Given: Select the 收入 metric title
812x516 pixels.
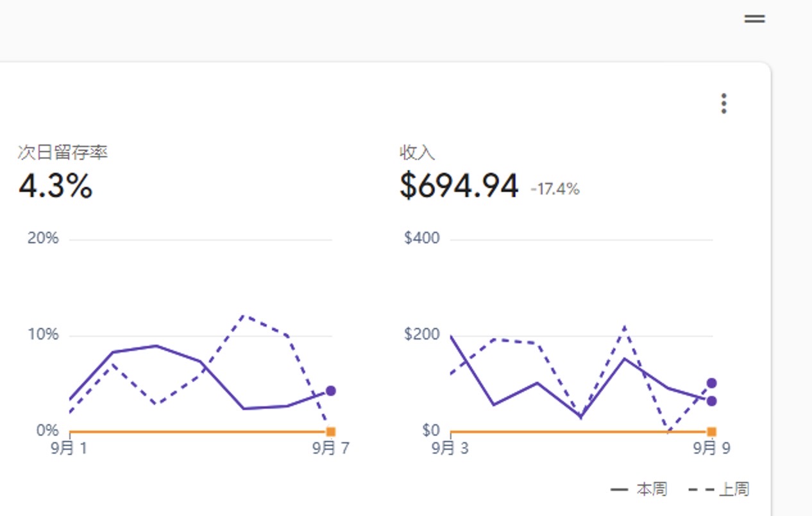Looking at the screenshot, I should point(417,153).
